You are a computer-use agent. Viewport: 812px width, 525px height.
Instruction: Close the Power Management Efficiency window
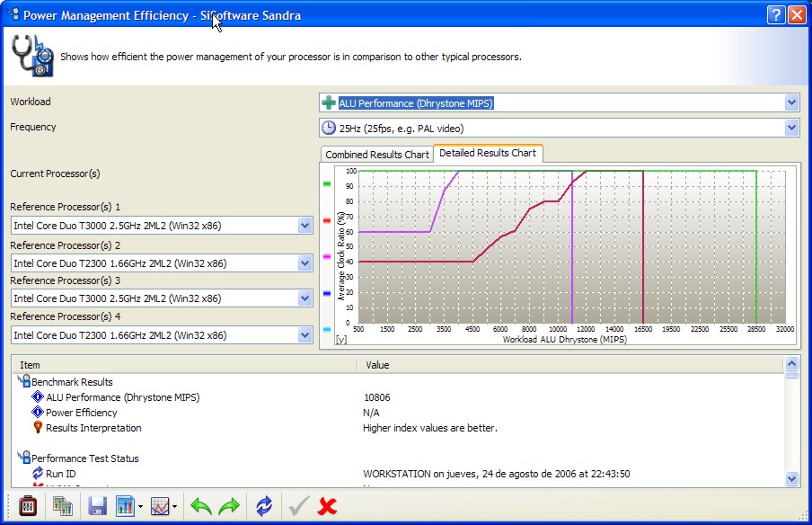(x=797, y=15)
